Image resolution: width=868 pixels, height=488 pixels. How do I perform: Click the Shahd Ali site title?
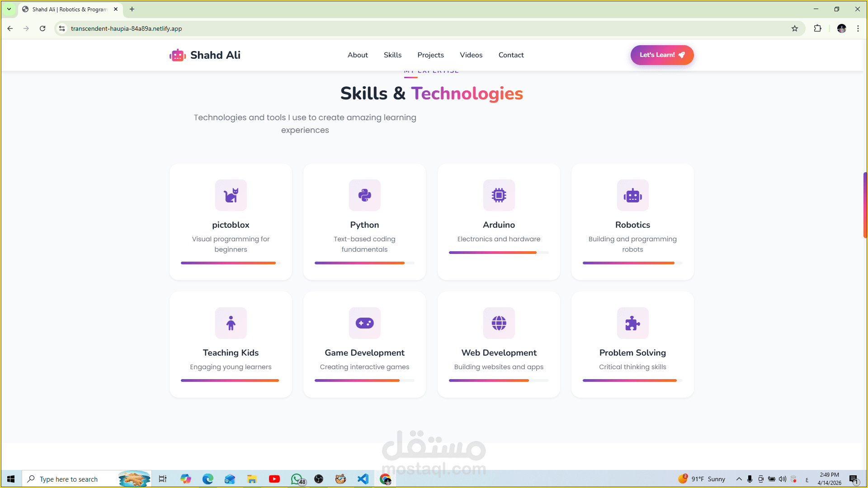coord(215,55)
